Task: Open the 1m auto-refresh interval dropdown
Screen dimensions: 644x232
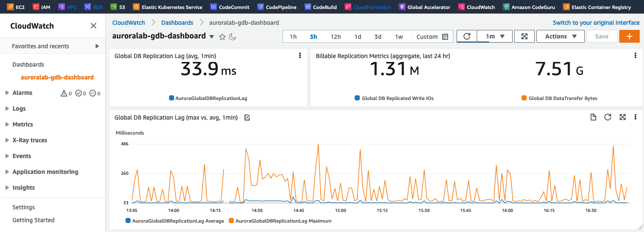Action: click(x=495, y=36)
